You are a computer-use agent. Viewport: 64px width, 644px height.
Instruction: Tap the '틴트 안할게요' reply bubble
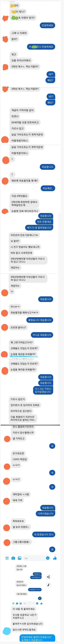pyautogui.click(x=44, y=222)
